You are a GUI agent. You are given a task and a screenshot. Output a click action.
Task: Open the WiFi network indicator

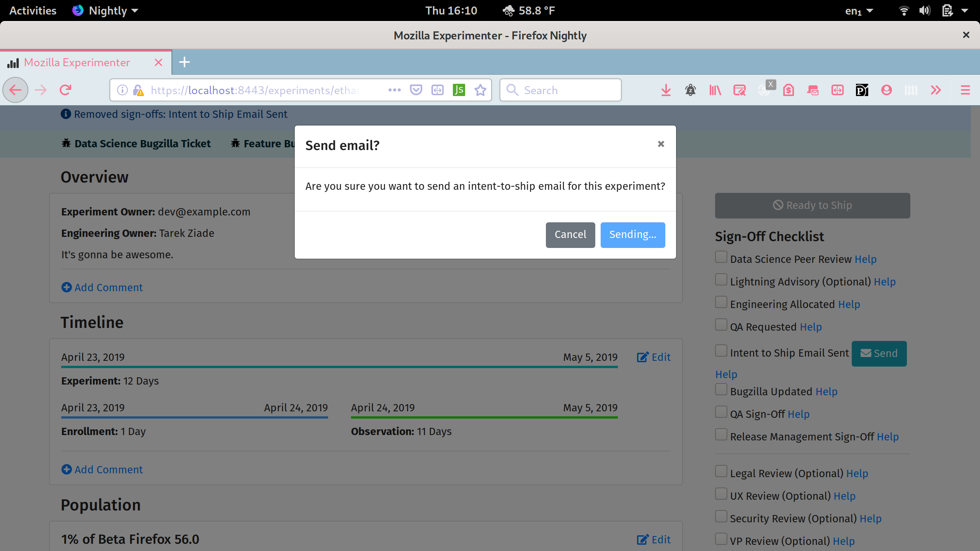point(904,11)
